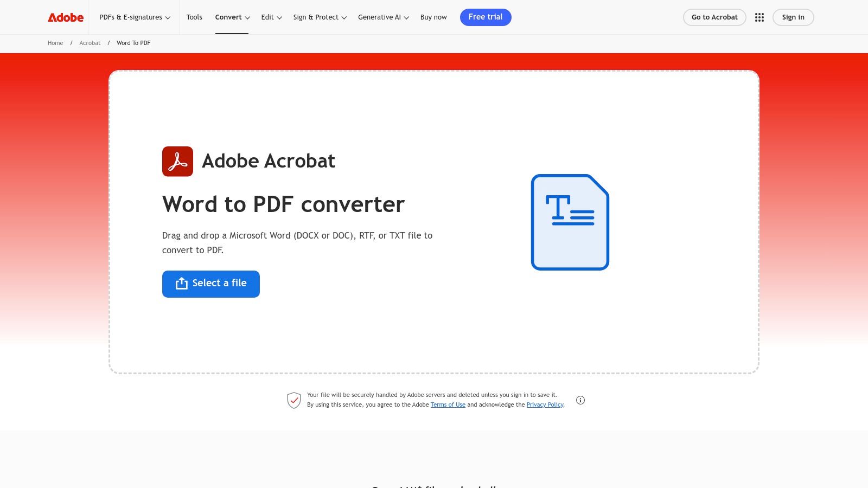Click the info icon near the privacy notice

pos(580,400)
